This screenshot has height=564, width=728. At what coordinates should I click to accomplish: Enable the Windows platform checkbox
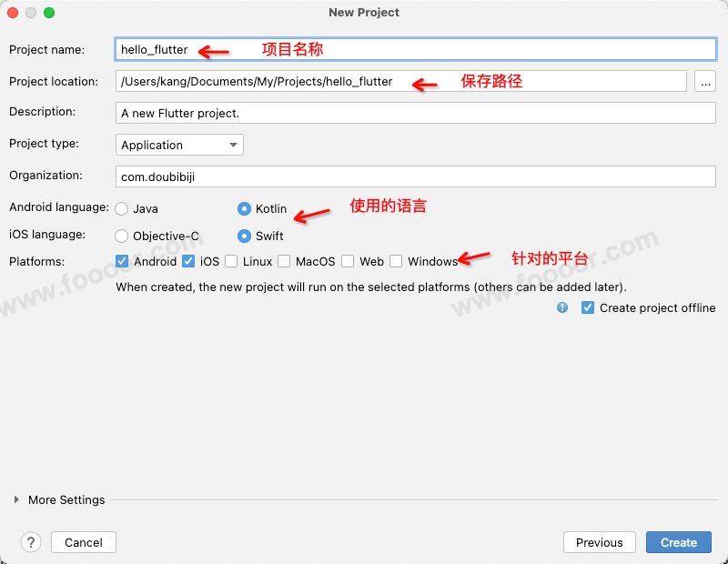(x=396, y=261)
